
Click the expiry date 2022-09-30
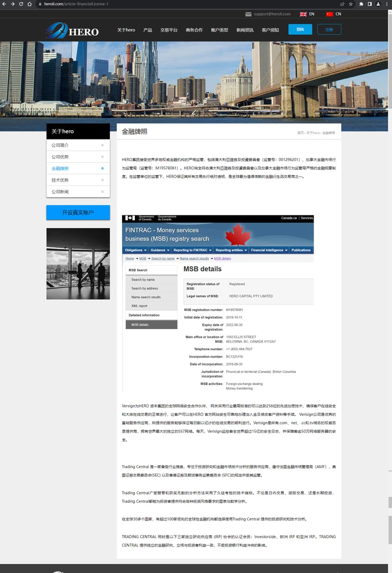pos(234,325)
